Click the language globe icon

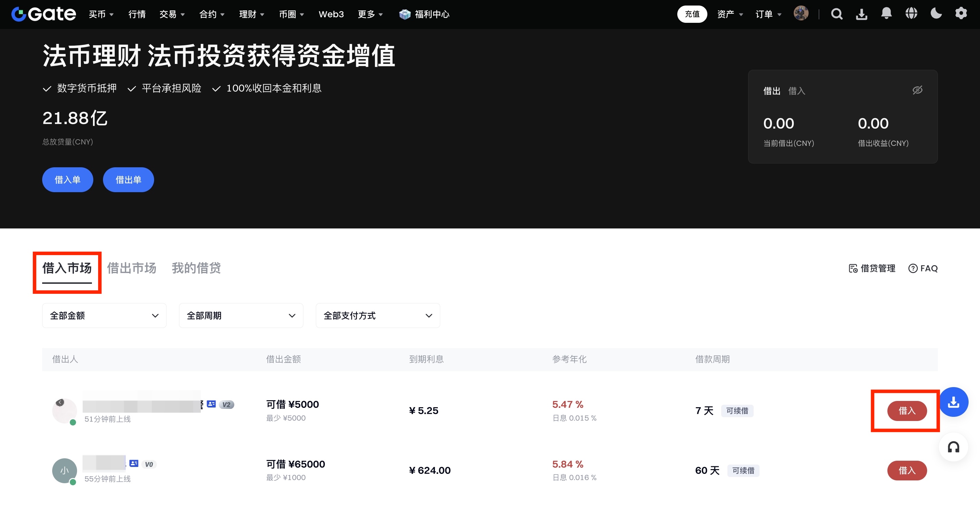911,14
